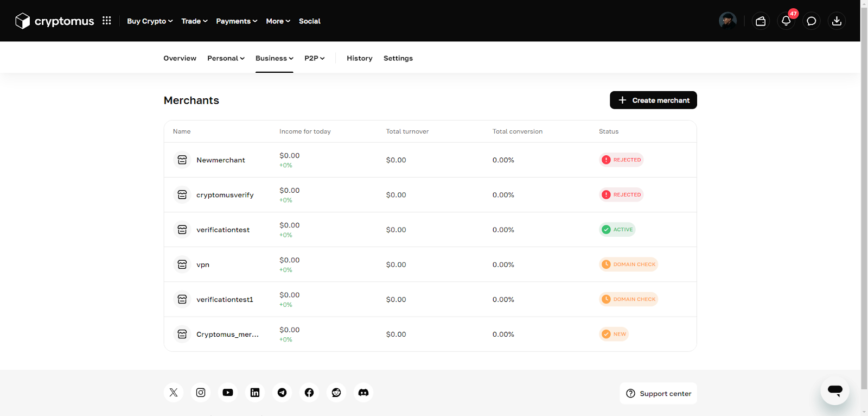Click the Total turnover column header
The height and width of the screenshot is (416, 868).
[407, 131]
